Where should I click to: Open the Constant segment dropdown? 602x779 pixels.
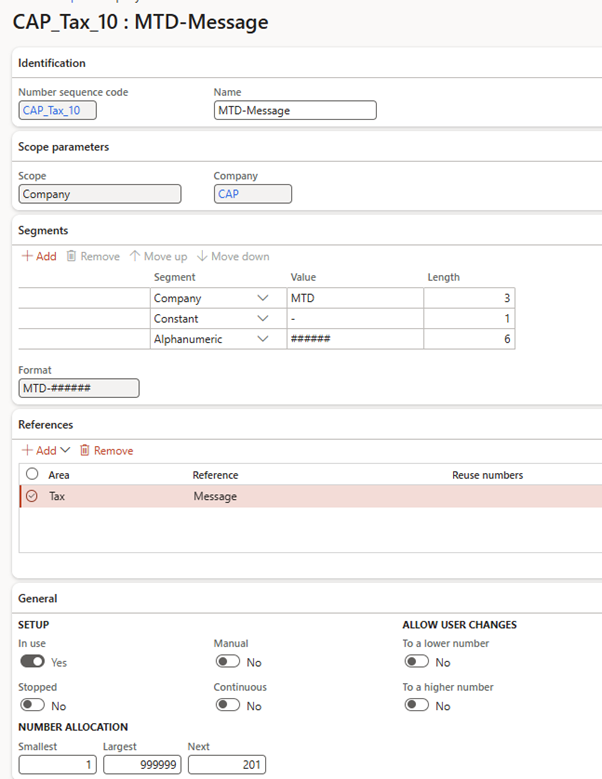tap(263, 318)
